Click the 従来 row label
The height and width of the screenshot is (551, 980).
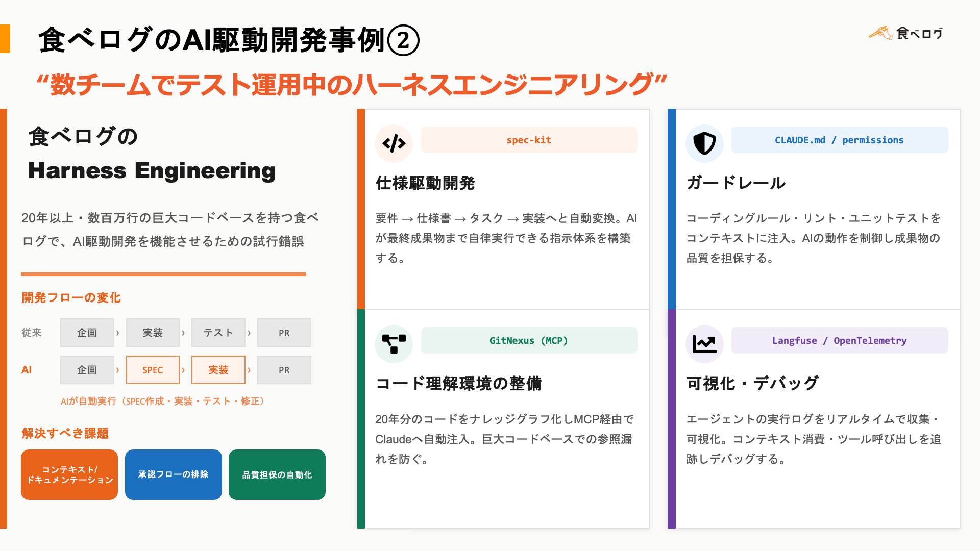tap(32, 333)
